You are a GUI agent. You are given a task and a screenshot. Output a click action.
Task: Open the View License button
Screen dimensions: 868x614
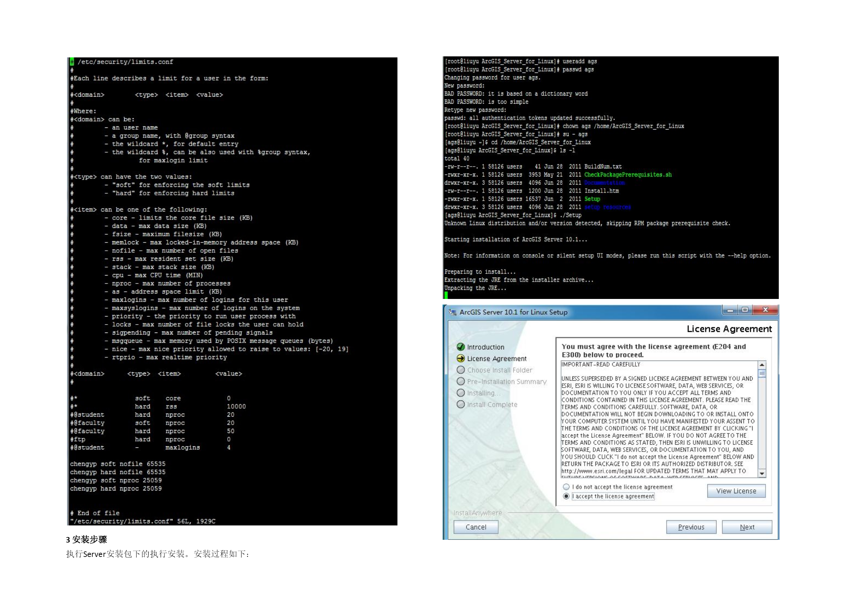[x=736, y=491]
